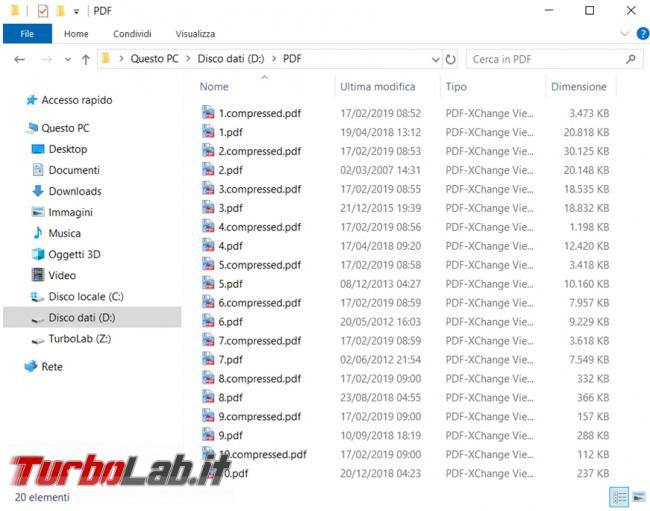
Task: Click the 3.pdf file icon
Action: (208, 207)
